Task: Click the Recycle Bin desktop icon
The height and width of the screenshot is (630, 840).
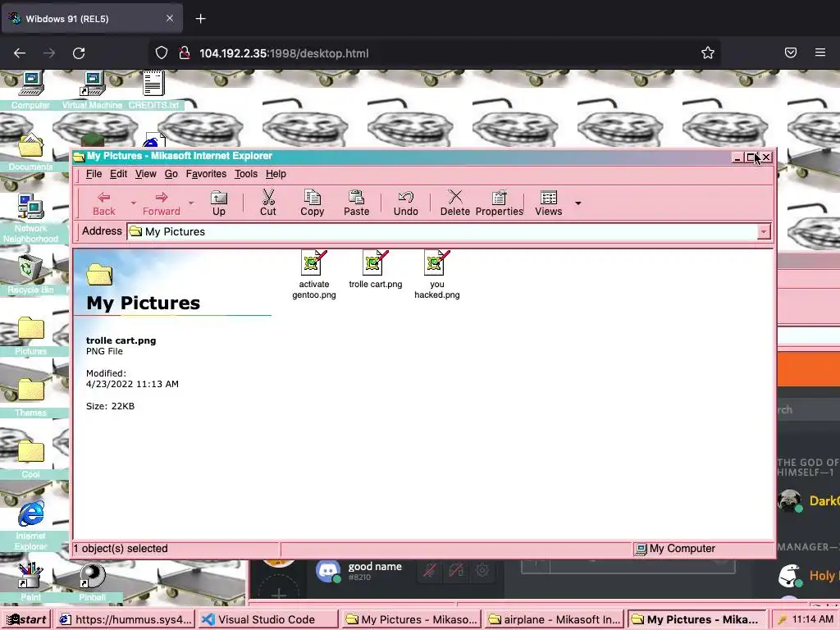Action: point(30,274)
